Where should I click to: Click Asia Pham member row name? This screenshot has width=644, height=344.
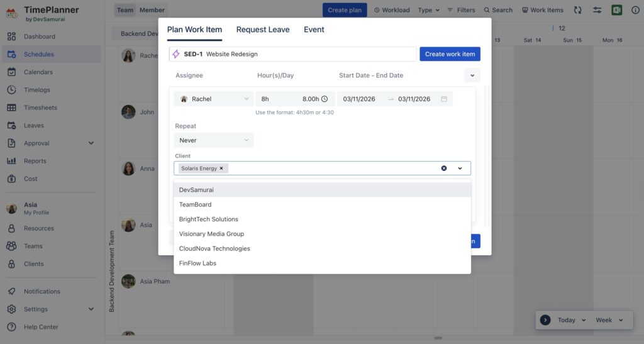[x=155, y=282]
